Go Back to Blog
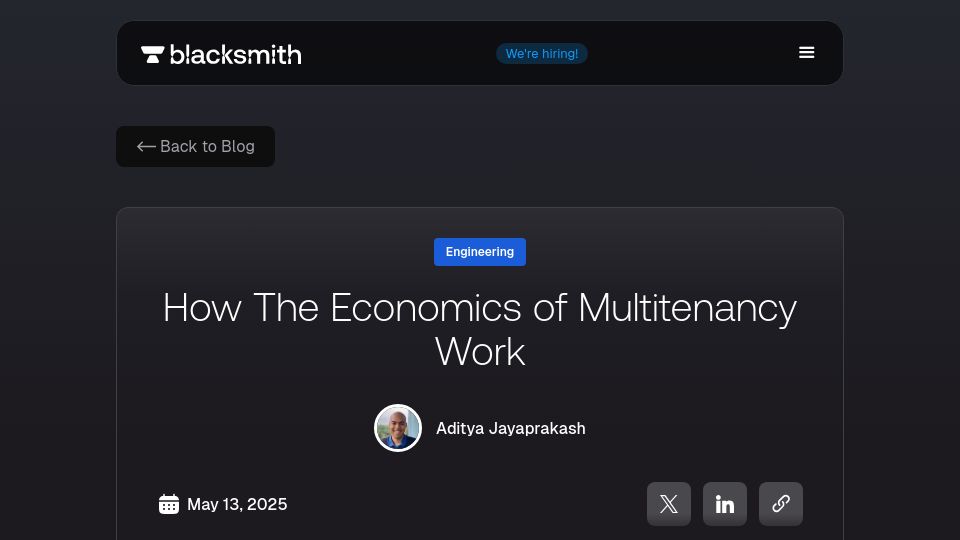Viewport: 960px width, 540px height. (x=195, y=146)
